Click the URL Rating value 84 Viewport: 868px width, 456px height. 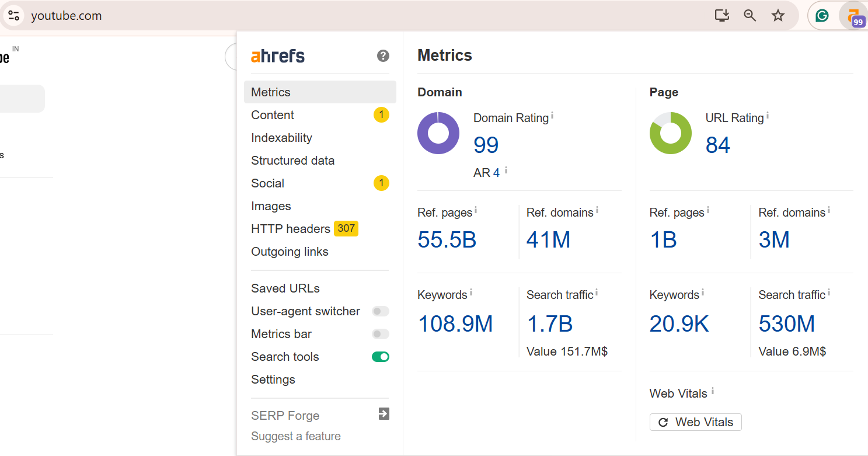click(x=718, y=145)
